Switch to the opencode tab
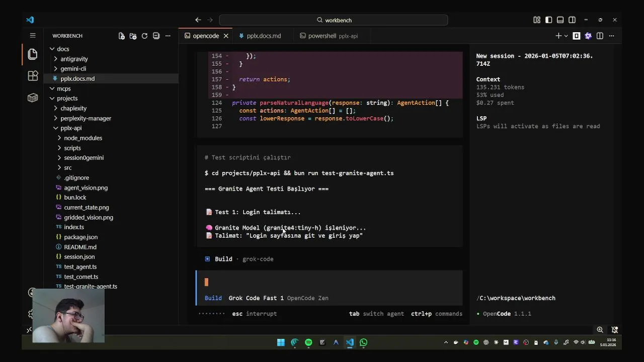Viewport: 644px width, 362px height. tap(206, 36)
